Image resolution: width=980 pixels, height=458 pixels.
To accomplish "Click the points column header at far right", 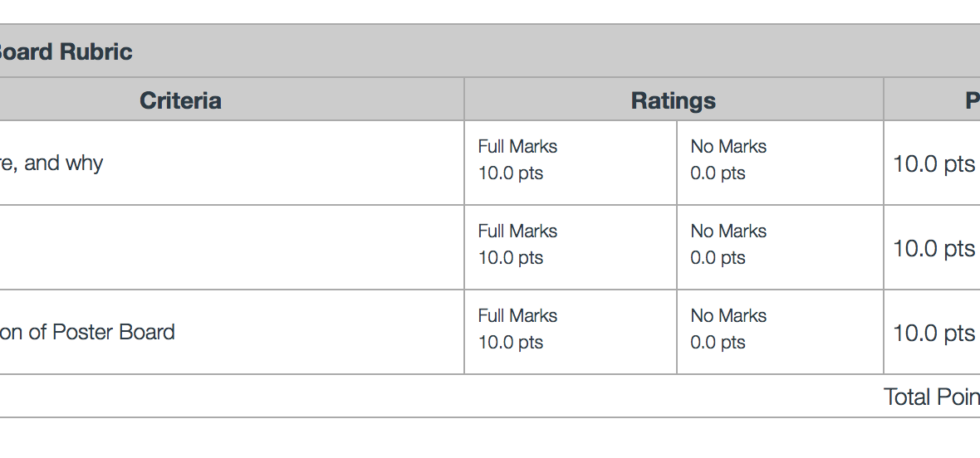I will point(970,100).
